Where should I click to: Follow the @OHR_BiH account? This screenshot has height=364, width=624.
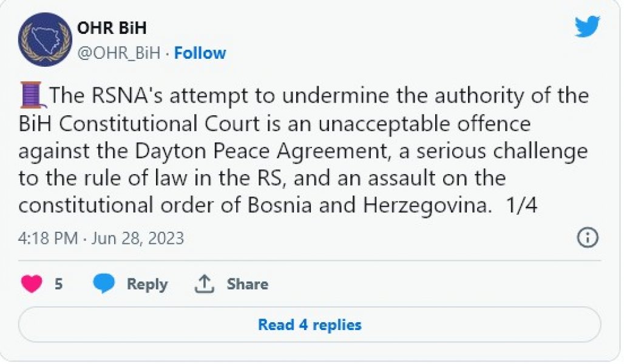coord(200,53)
